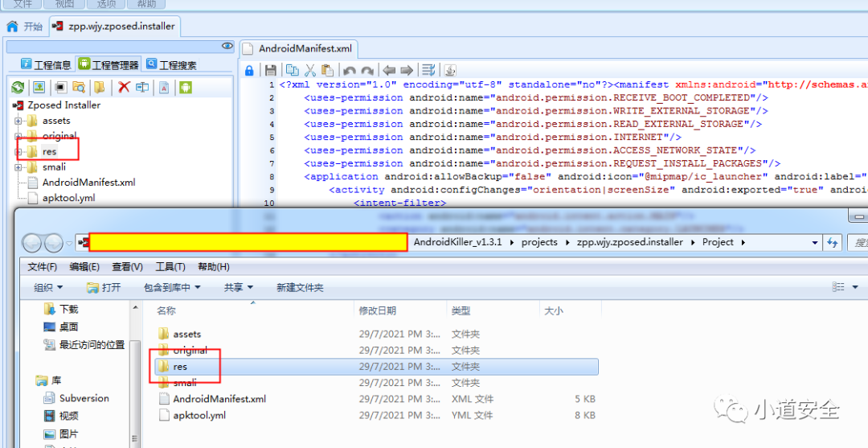Click the gray left arrow navigate back icon

click(x=389, y=70)
